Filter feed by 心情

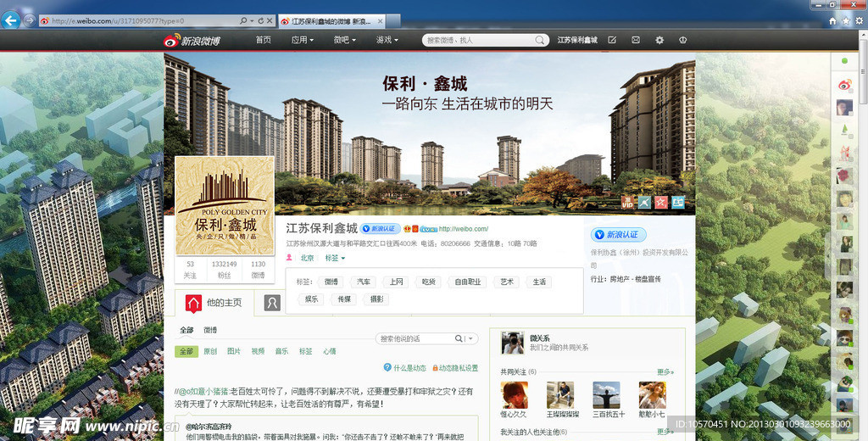[330, 351]
